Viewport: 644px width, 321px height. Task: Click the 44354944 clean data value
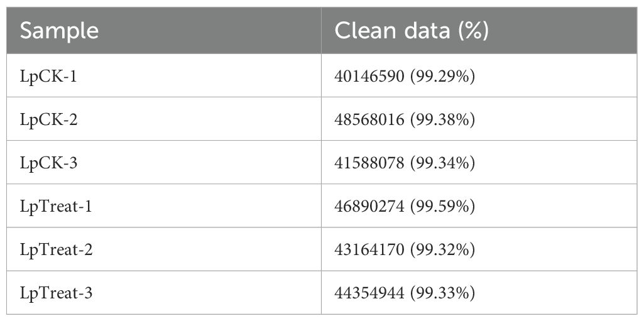369,293
